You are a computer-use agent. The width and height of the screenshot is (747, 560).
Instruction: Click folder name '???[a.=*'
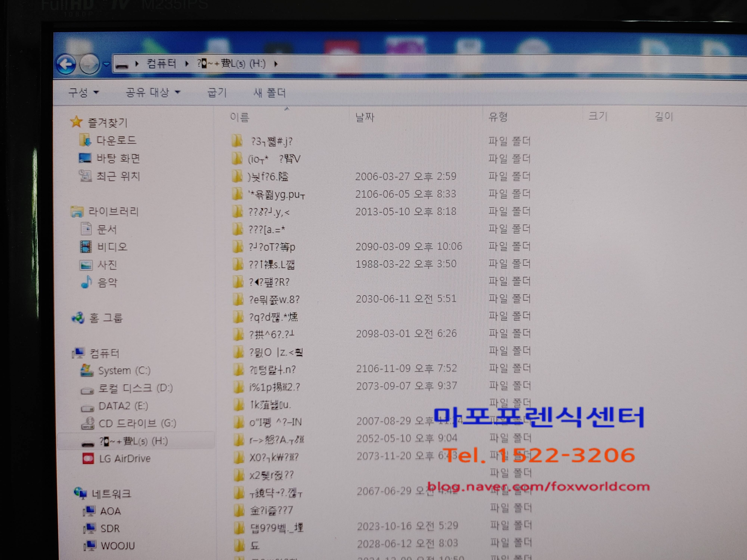click(x=267, y=230)
